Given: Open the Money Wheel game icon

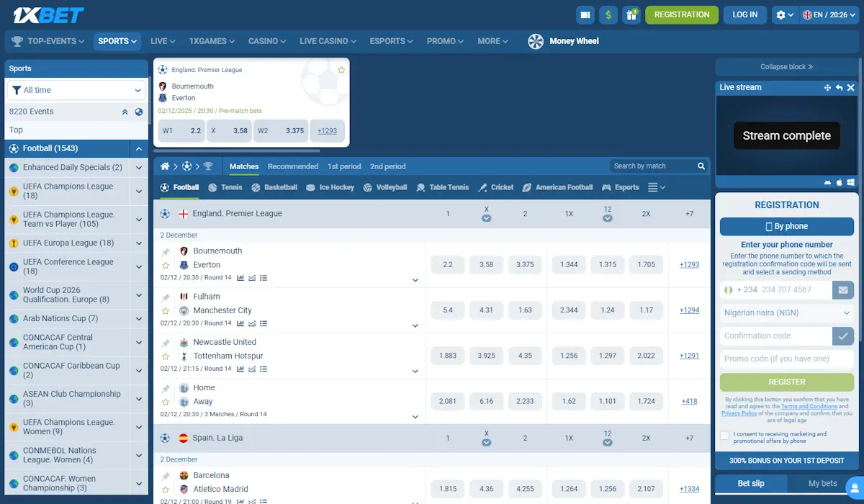Looking at the screenshot, I should pyautogui.click(x=535, y=41).
